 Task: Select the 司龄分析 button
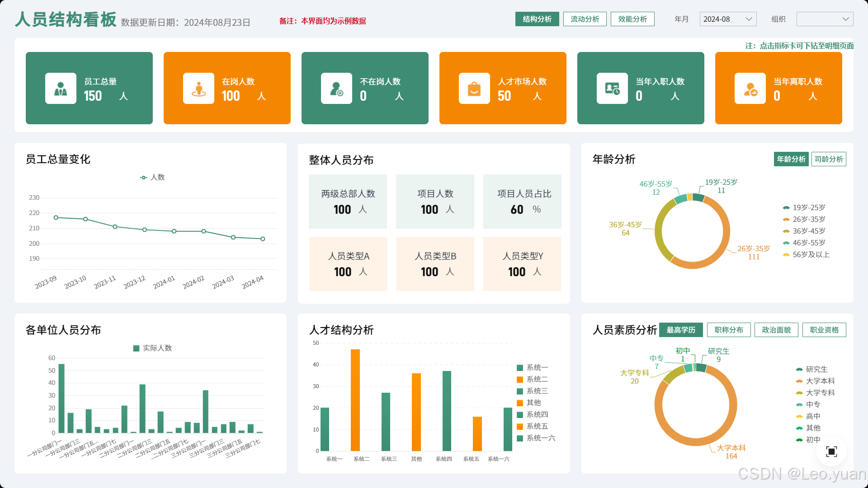coord(828,159)
